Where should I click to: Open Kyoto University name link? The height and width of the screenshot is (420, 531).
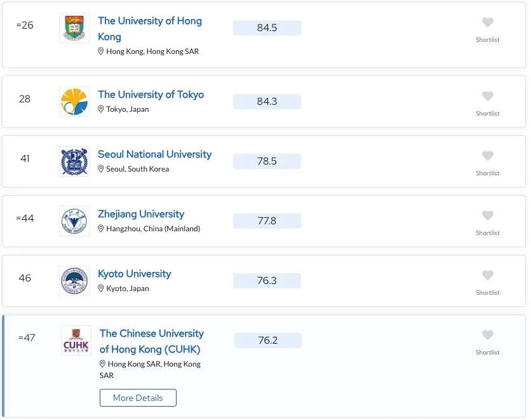[134, 274]
